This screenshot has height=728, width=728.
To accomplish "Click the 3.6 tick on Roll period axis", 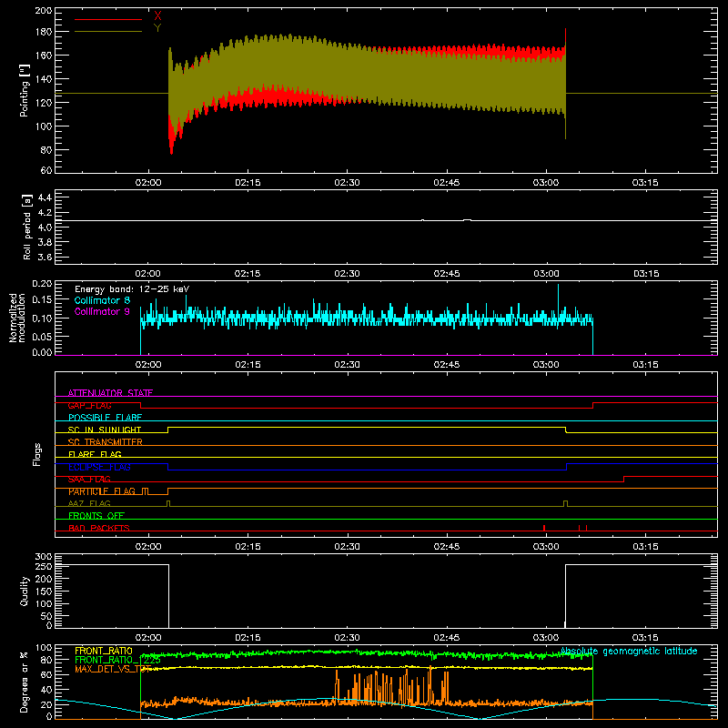I will [x=45, y=257].
